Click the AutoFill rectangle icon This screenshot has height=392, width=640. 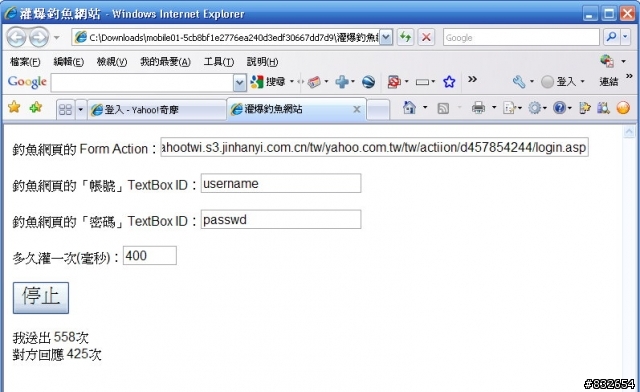point(422,82)
